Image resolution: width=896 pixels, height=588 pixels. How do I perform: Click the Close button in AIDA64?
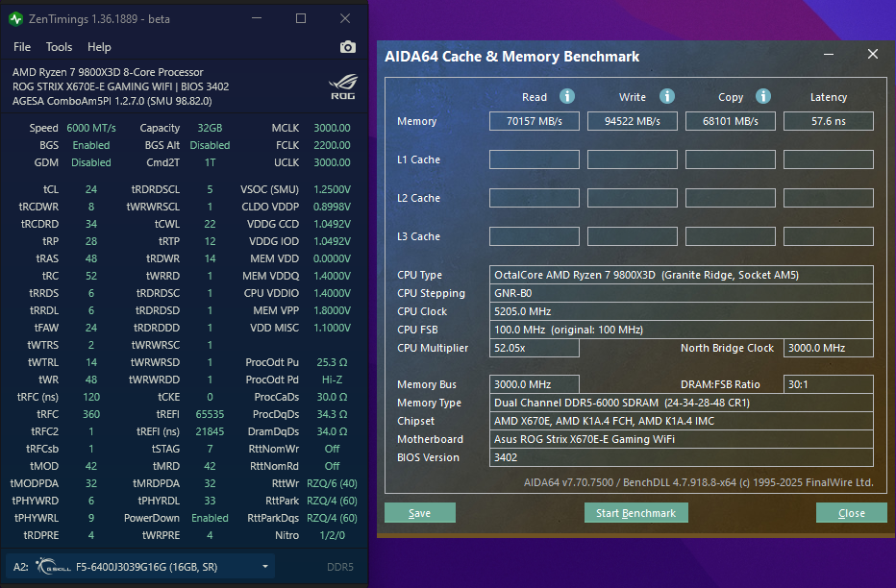tap(852, 513)
